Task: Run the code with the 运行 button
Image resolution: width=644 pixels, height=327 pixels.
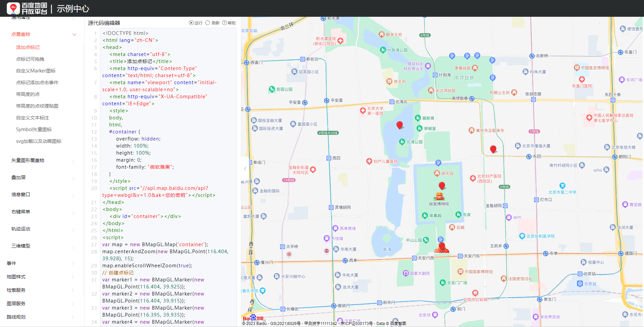Action: click(x=196, y=23)
